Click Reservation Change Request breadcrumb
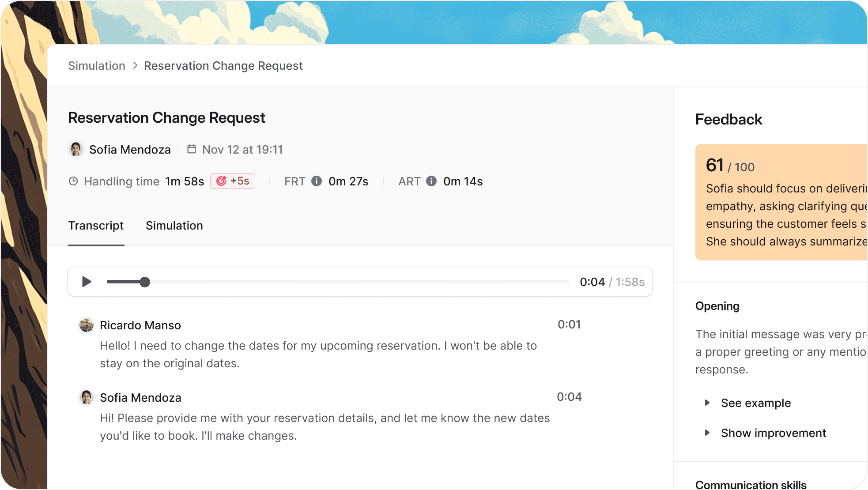 tap(223, 66)
